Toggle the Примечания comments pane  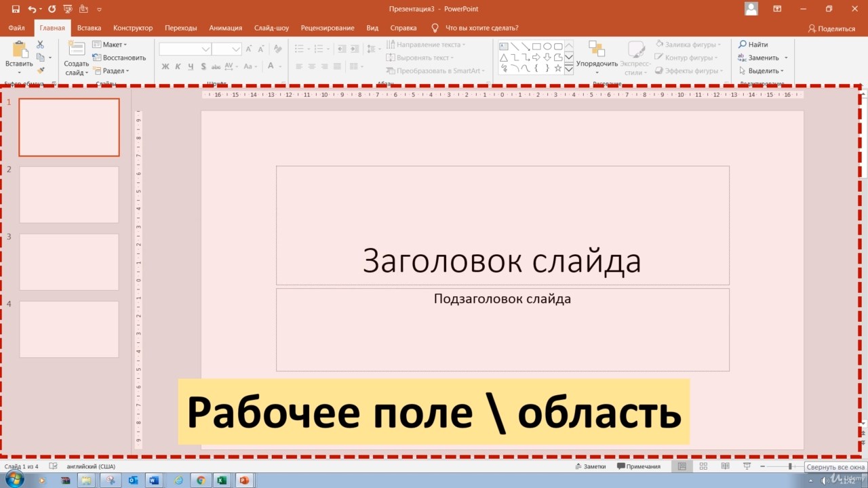[639, 466]
